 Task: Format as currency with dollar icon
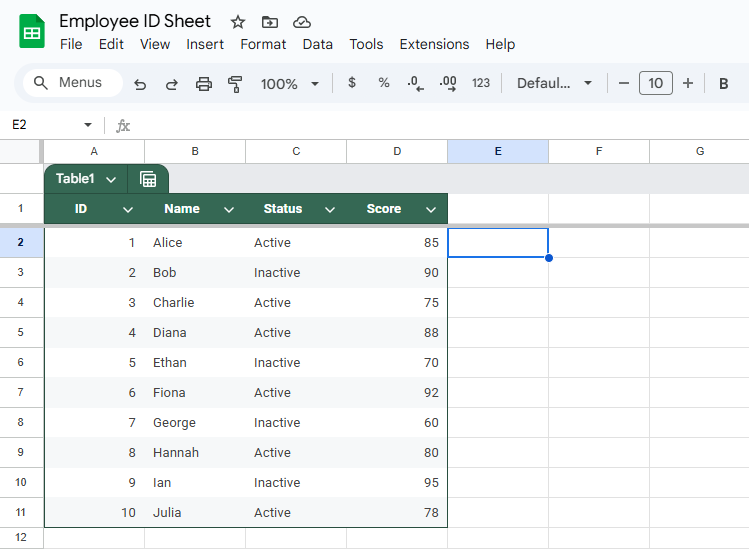(x=352, y=83)
